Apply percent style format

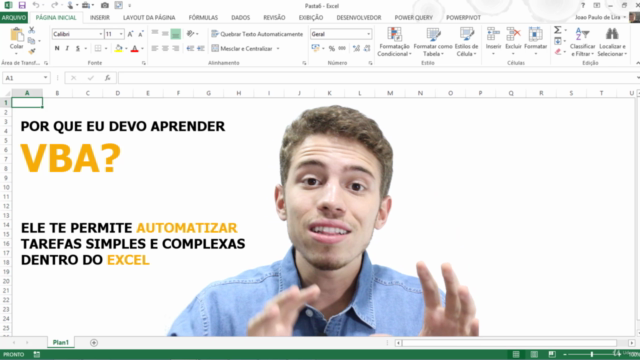[x=332, y=49]
